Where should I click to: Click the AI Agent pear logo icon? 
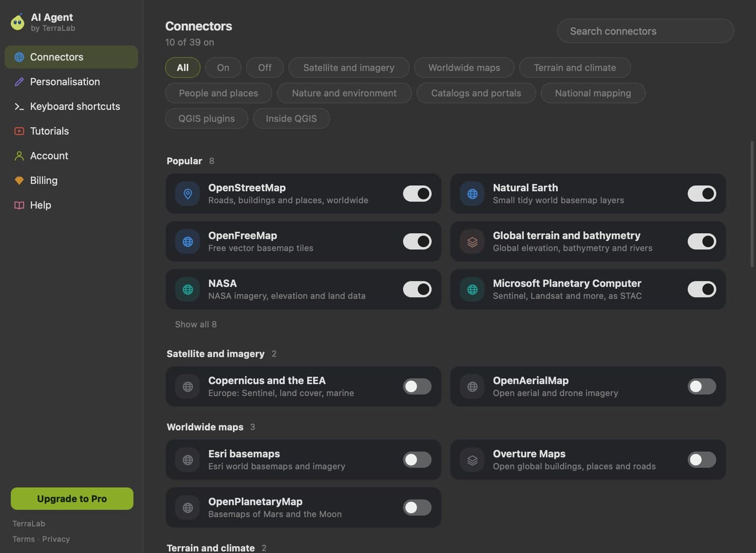[17, 22]
